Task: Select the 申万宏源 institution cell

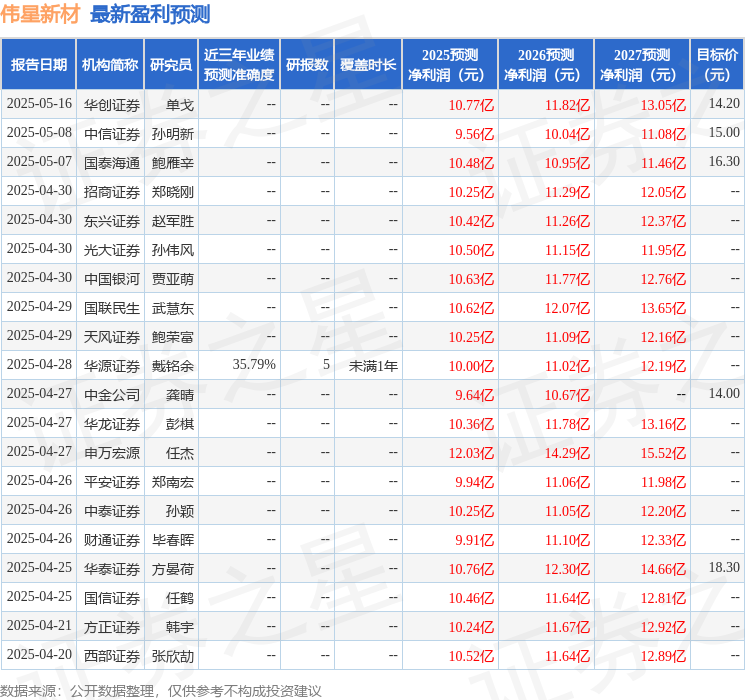Action: 112,453
